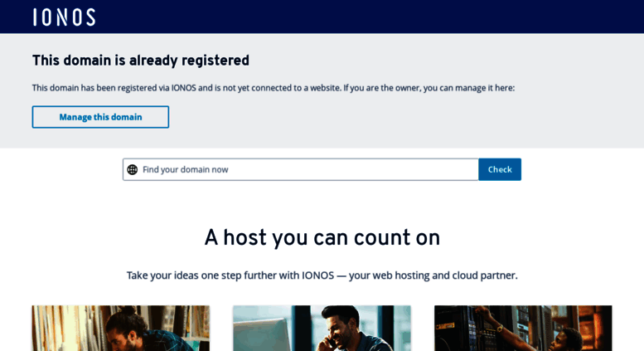Click the word IONOS in the notice paragraph
Screen dimensions: 644x351
183,88
